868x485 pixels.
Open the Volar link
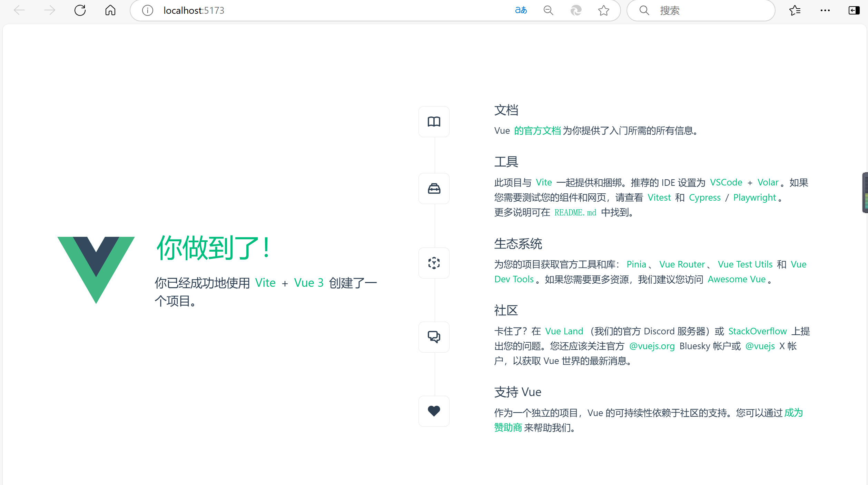coord(768,182)
